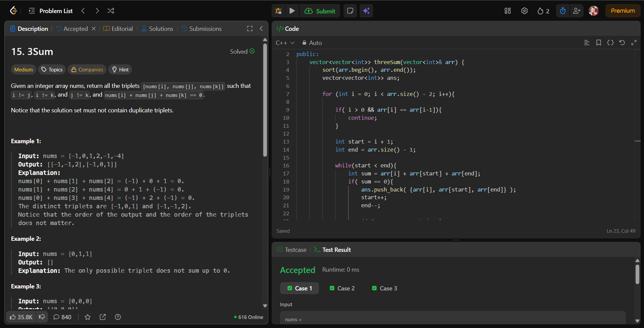Click the debugger bug icon
Screen dimensions: 644x328
[279, 11]
